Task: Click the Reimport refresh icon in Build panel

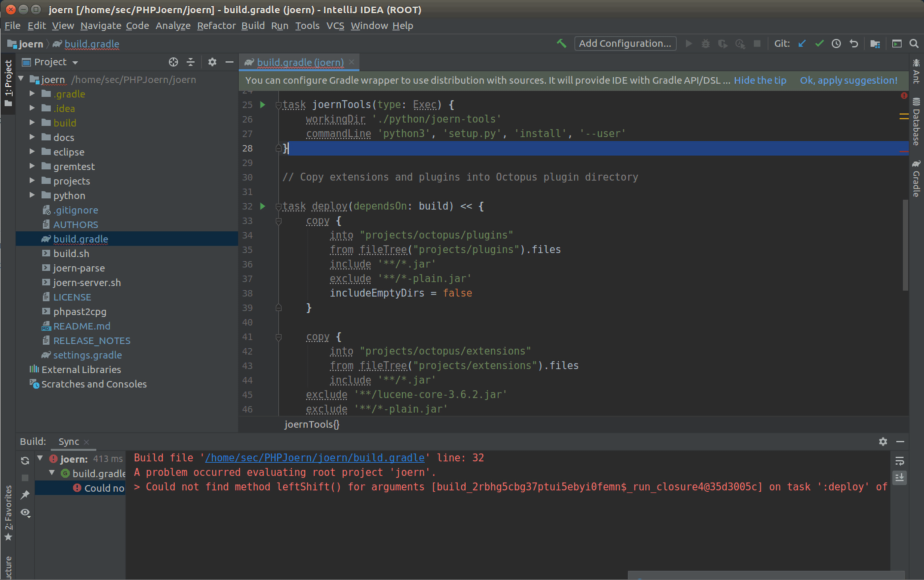Action: [25, 460]
